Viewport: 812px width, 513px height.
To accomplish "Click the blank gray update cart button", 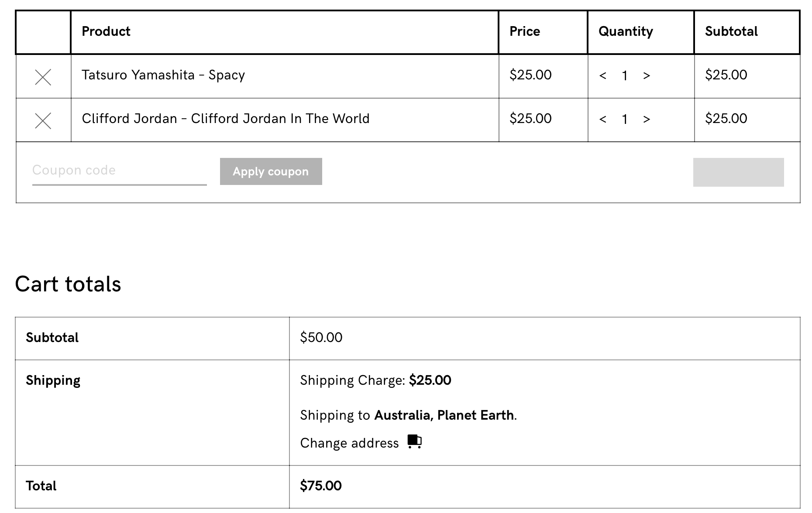I will (738, 172).
